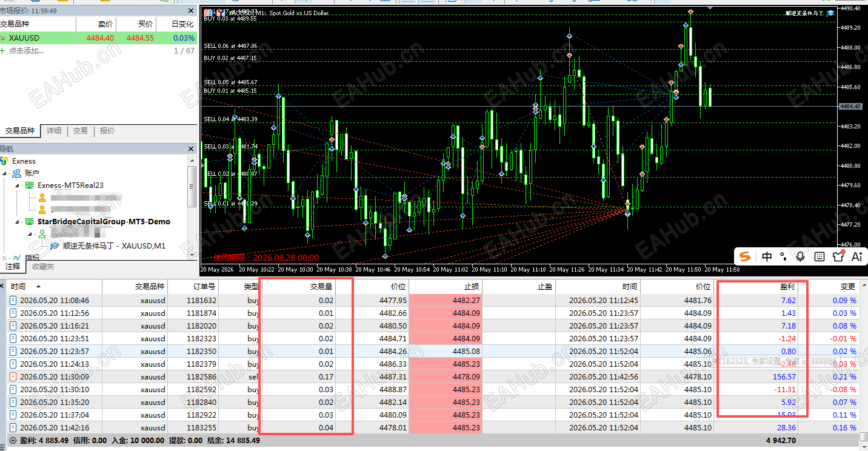Click the deal icon for order 1182840
The image size is (868, 451).
[x=13, y=402]
